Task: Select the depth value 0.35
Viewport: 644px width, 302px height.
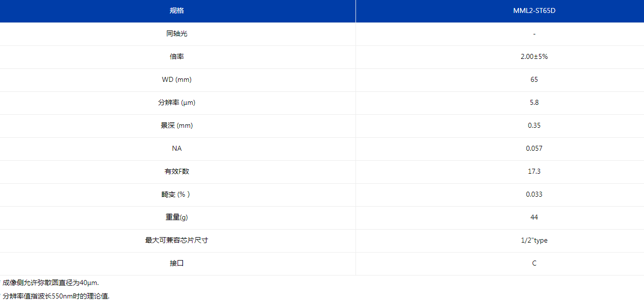Action: click(x=534, y=126)
